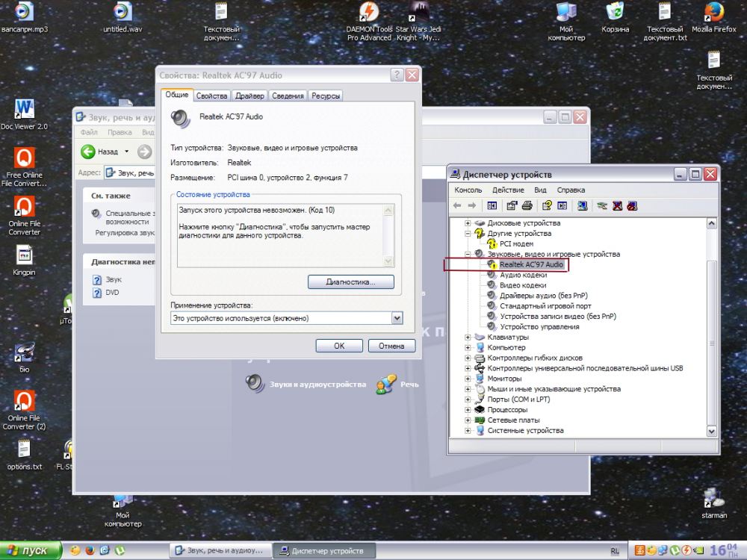This screenshot has height=560, width=747.
Task: Select Мой компьютер icon at top of desktop
Action: coord(566,22)
